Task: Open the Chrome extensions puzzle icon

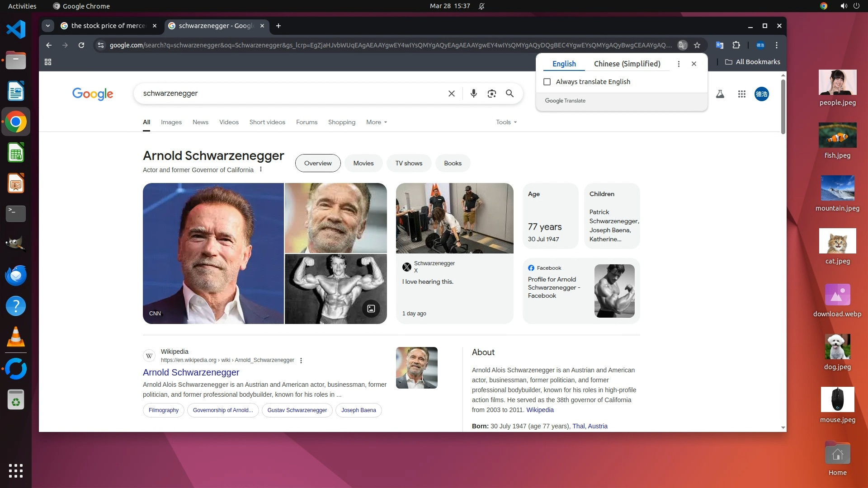Action: pos(736,45)
